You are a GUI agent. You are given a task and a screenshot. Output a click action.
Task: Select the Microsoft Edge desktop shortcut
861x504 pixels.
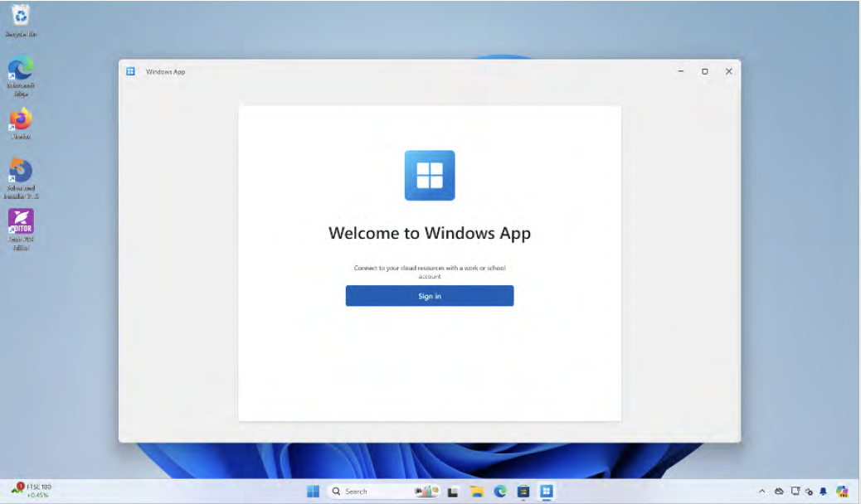[21, 75]
